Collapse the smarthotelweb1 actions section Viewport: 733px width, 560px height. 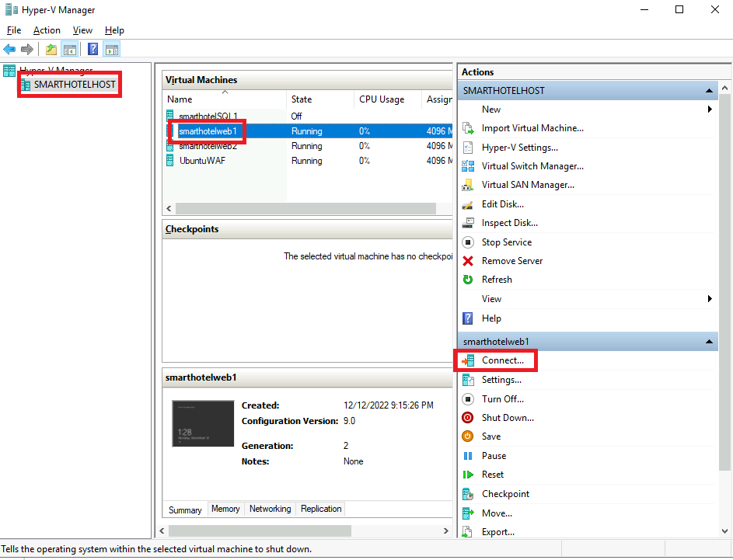point(709,342)
